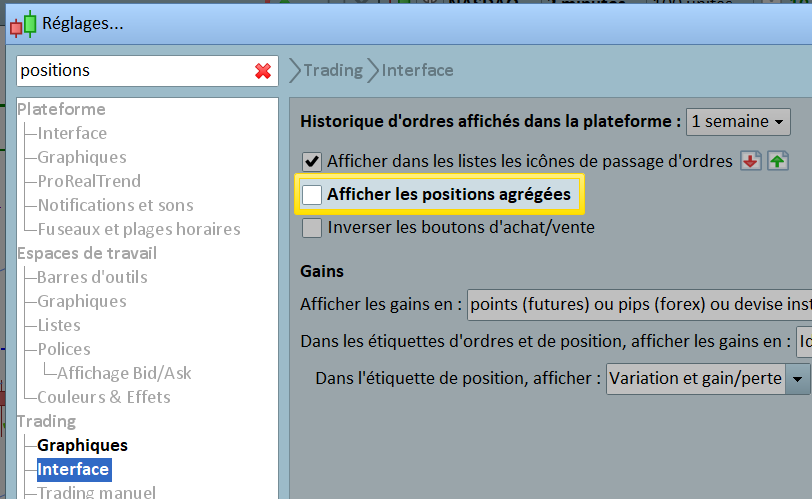Open 'Barres d'outils' settings item
The height and width of the screenshot is (499, 812).
tap(92, 277)
